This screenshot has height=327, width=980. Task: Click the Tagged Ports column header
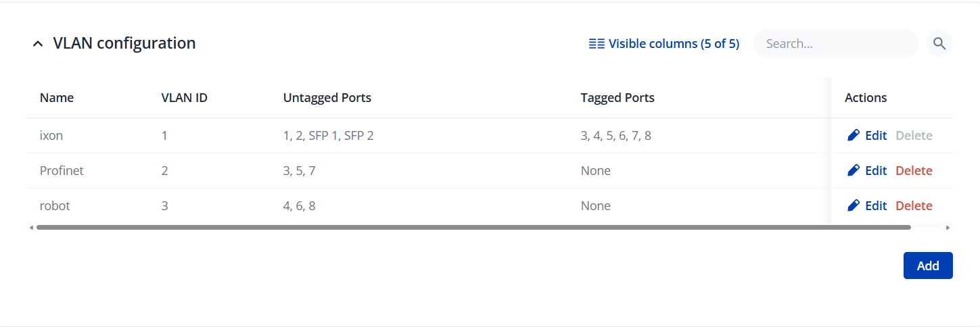click(617, 98)
